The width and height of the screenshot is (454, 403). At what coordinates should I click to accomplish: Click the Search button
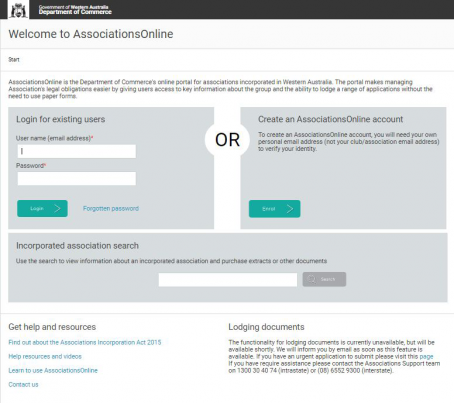(324, 279)
